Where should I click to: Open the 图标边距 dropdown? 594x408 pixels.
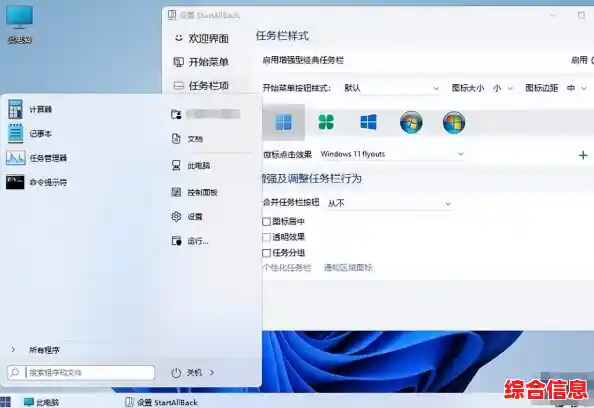[x=577, y=88]
